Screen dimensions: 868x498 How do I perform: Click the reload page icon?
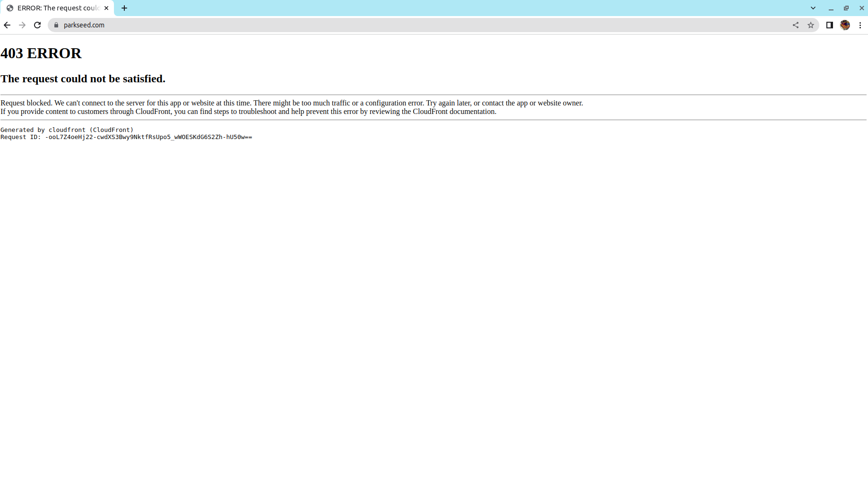coord(37,25)
